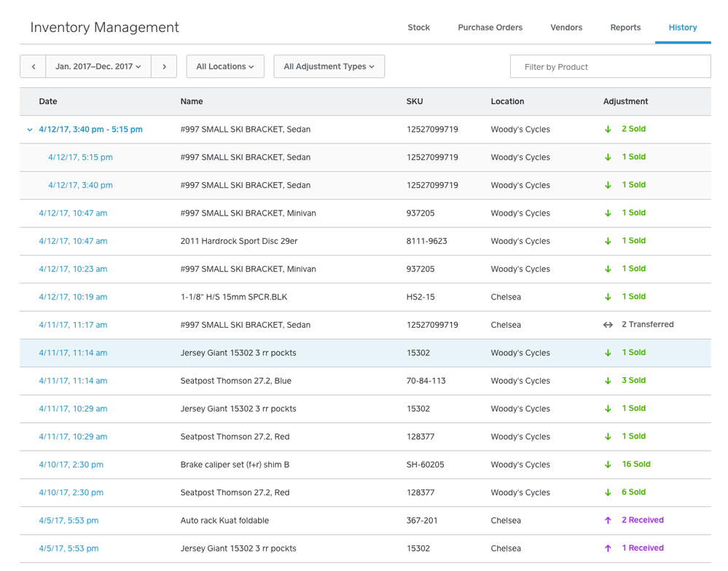Viewport: 728px width, 571px height.
Task: Open the Purchase Orders tab
Action: [490, 28]
